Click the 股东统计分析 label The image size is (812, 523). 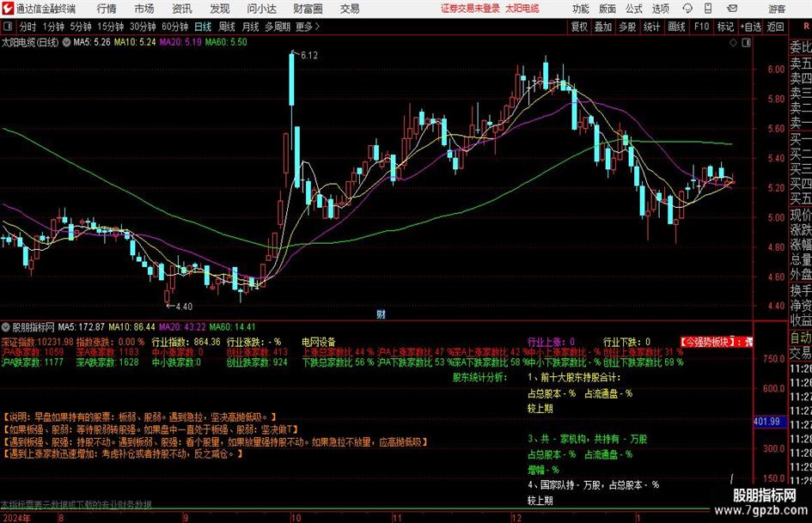479,378
